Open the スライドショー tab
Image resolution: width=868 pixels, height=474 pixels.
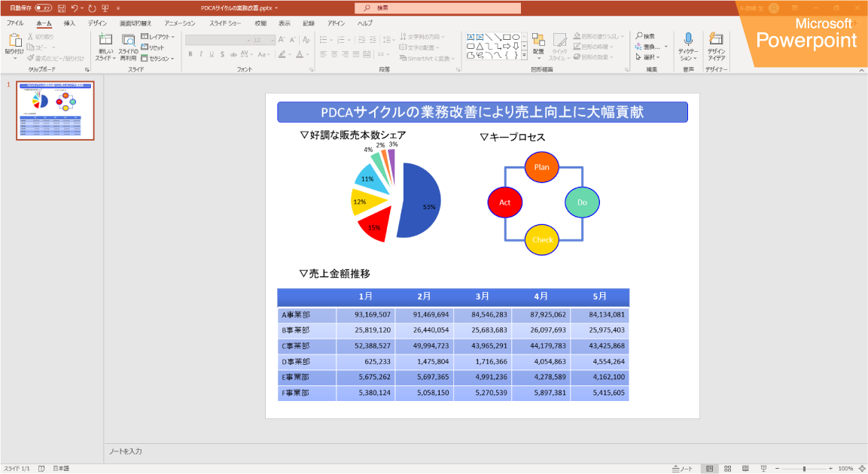pyautogui.click(x=224, y=23)
